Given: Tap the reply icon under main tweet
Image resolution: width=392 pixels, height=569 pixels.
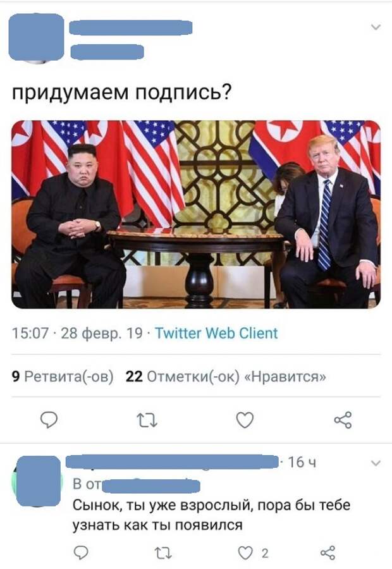Looking at the screenshot, I should (49, 420).
